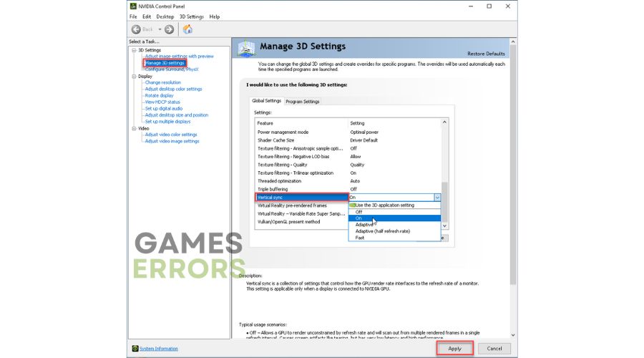Click NVIDIA Control Panel title bar icon

(133, 6)
